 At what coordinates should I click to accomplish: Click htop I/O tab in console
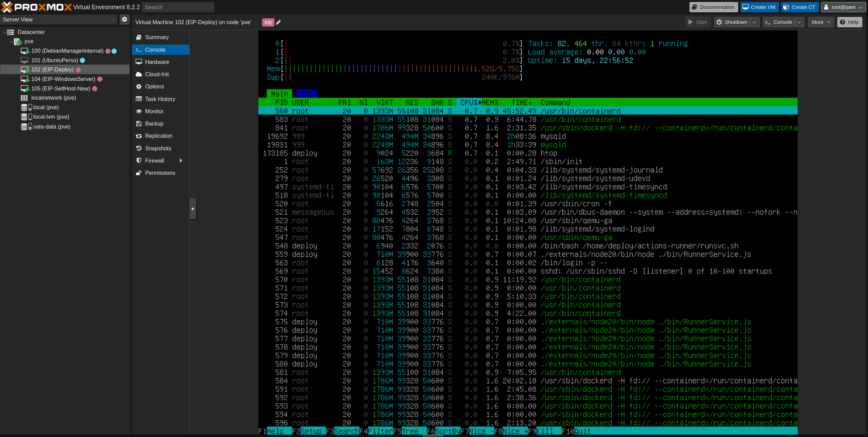coord(307,94)
